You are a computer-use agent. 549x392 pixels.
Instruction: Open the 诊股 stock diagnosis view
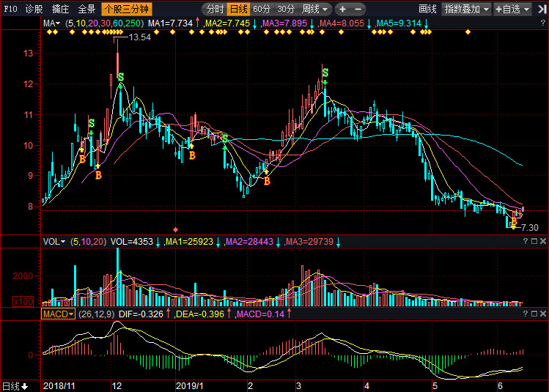pos(34,9)
